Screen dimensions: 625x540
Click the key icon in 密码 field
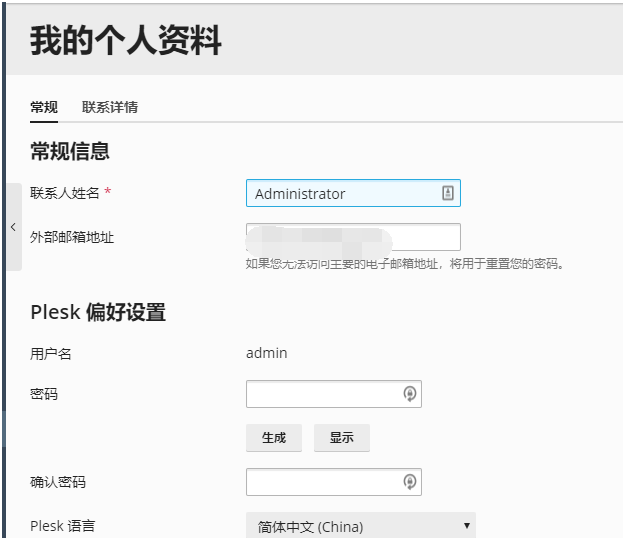pos(409,394)
